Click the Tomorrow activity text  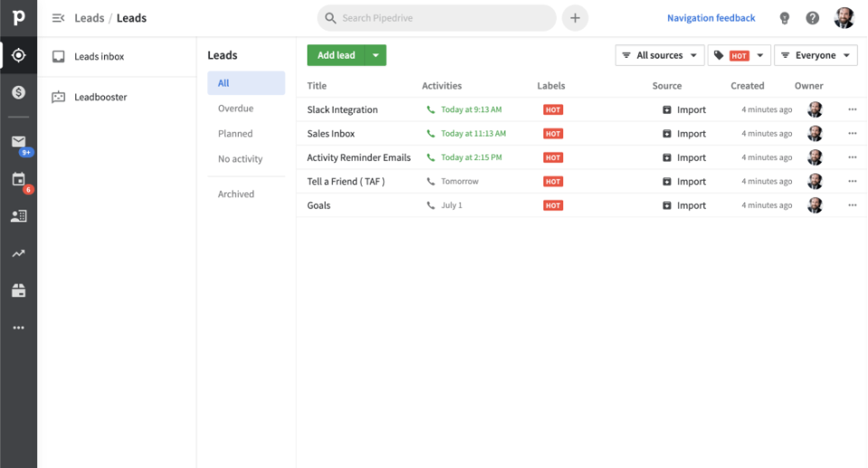459,182
